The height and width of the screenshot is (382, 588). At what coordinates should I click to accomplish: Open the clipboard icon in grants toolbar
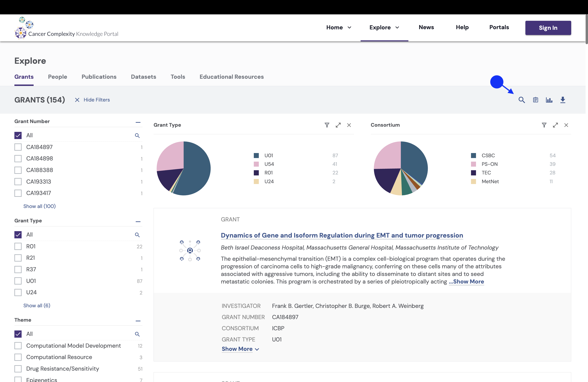[535, 100]
